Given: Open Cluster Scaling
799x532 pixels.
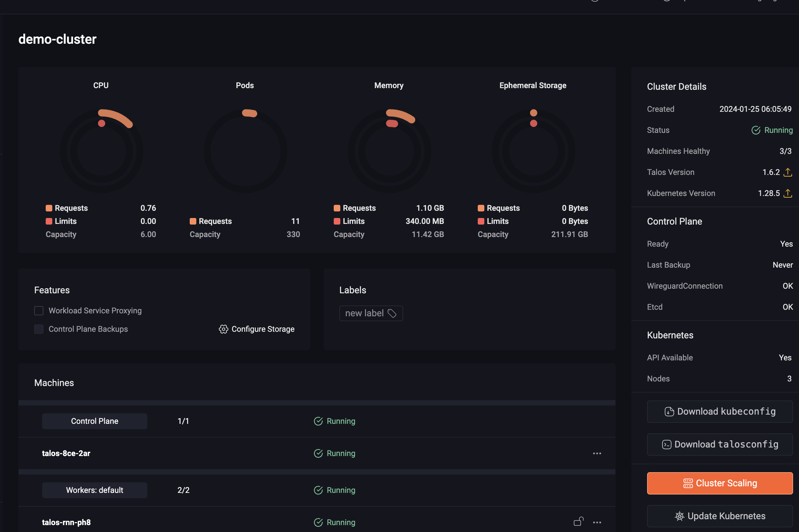Looking at the screenshot, I should [x=720, y=483].
